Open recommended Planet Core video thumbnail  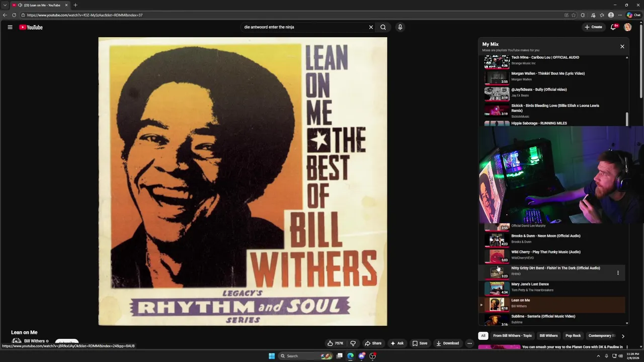pyautogui.click(x=499, y=347)
